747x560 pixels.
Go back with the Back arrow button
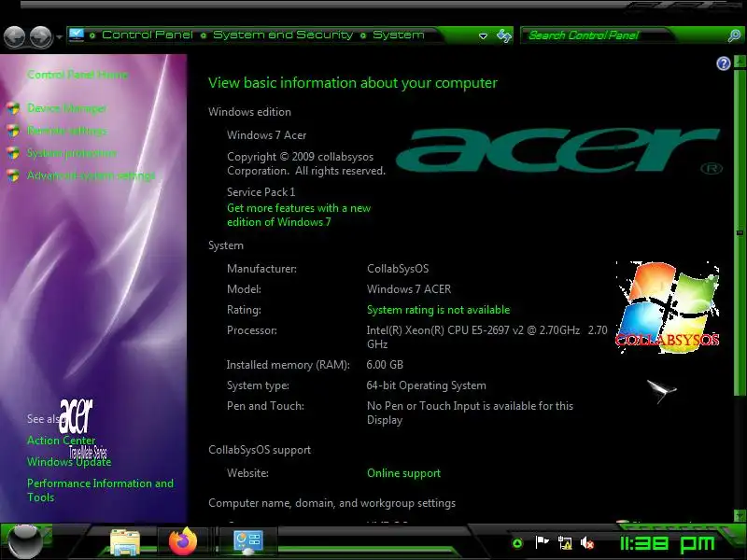click(x=14, y=36)
